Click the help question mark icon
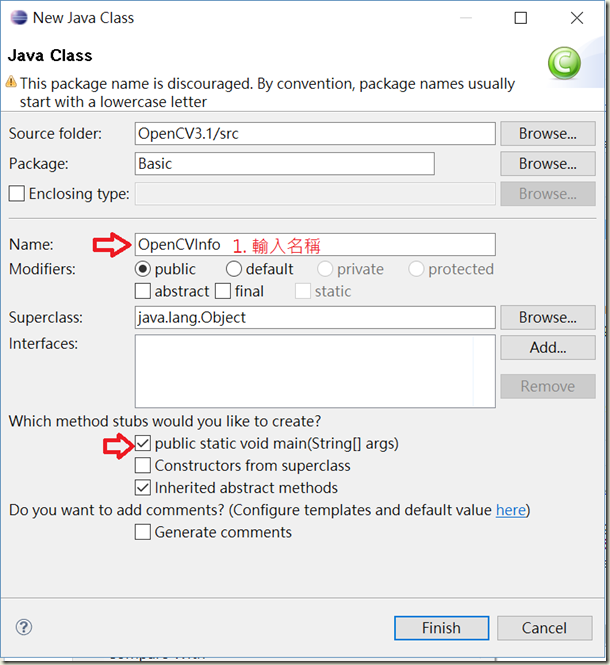This screenshot has width=610, height=665. pyautogui.click(x=24, y=627)
